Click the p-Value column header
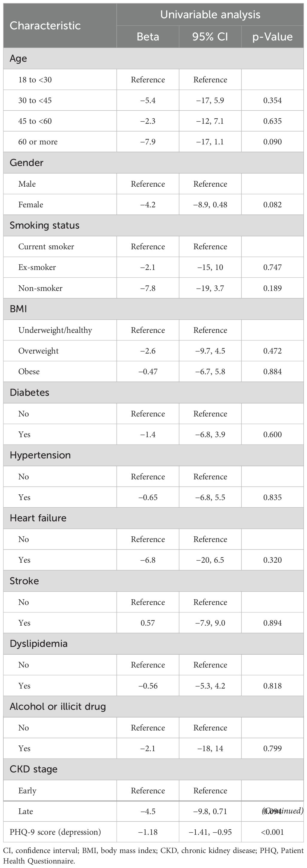 [272, 37]
